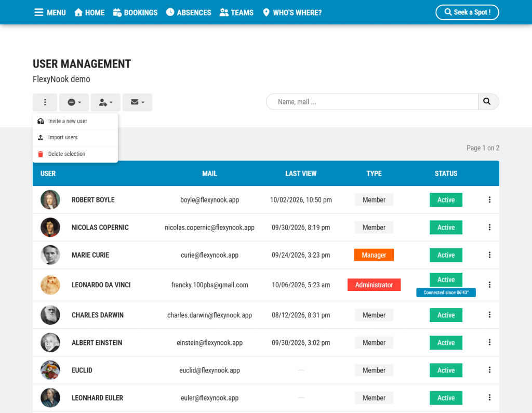The width and height of the screenshot is (532, 413).
Task: Click the magnifier search button
Action: (487, 101)
